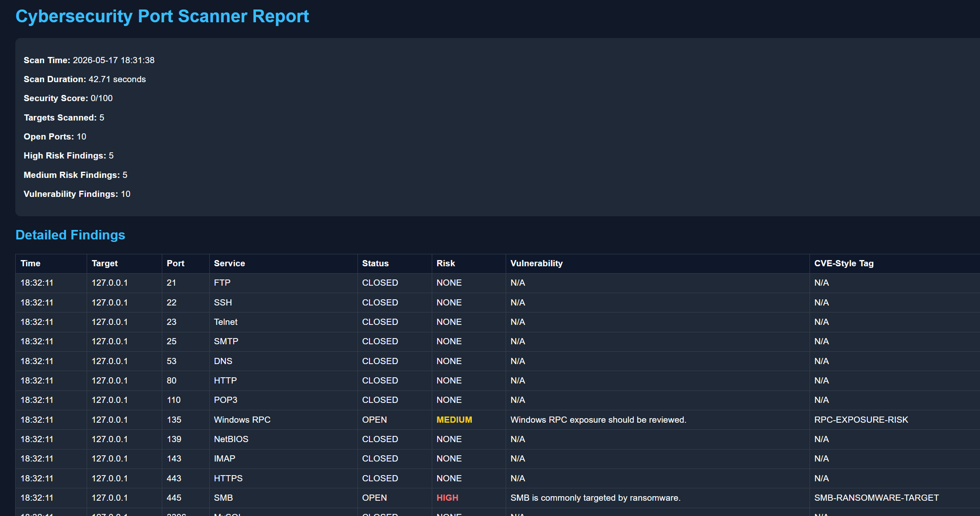980x516 pixels.
Task: Click the Open Ports: 10 line
Action: [55, 137]
